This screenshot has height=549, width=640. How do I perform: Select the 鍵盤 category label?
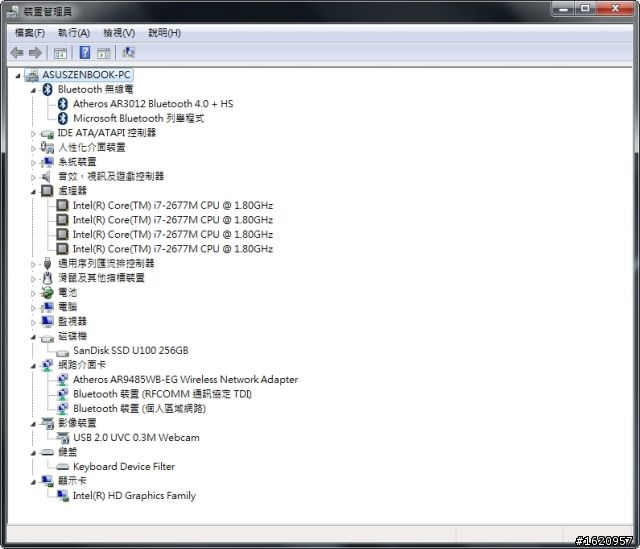tap(67, 452)
